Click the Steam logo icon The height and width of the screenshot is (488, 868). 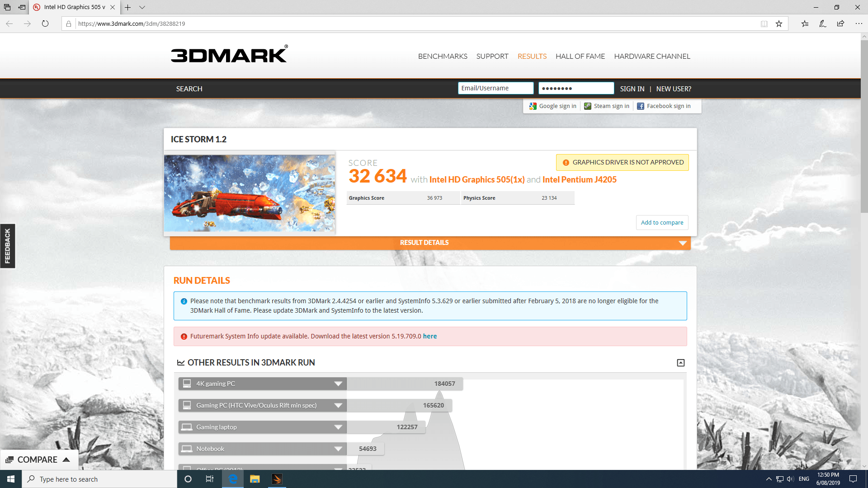[588, 106]
